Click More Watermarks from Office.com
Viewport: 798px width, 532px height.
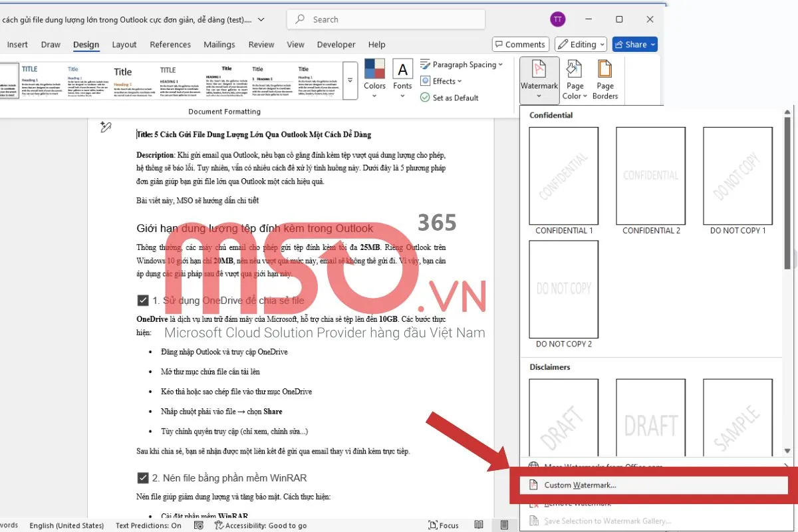click(597, 466)
